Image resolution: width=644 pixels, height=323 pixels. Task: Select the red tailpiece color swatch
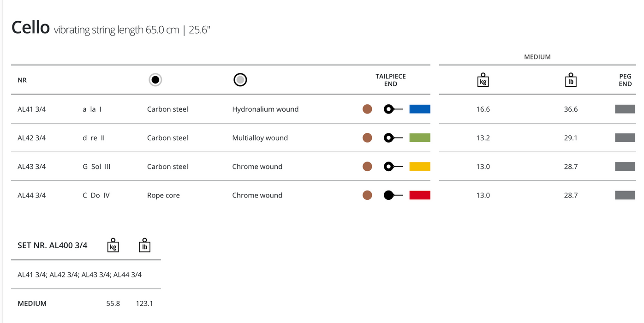pyautogui.click(x=419, y=195)
